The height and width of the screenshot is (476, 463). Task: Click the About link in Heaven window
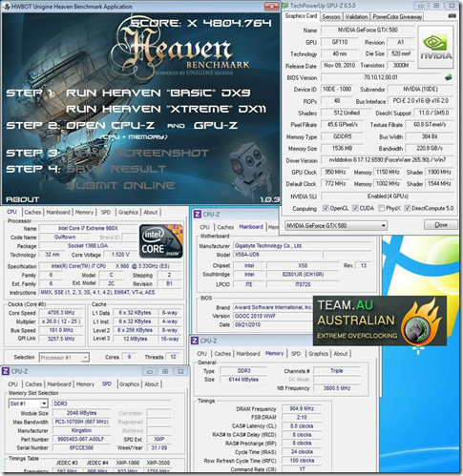coord(22,199)
